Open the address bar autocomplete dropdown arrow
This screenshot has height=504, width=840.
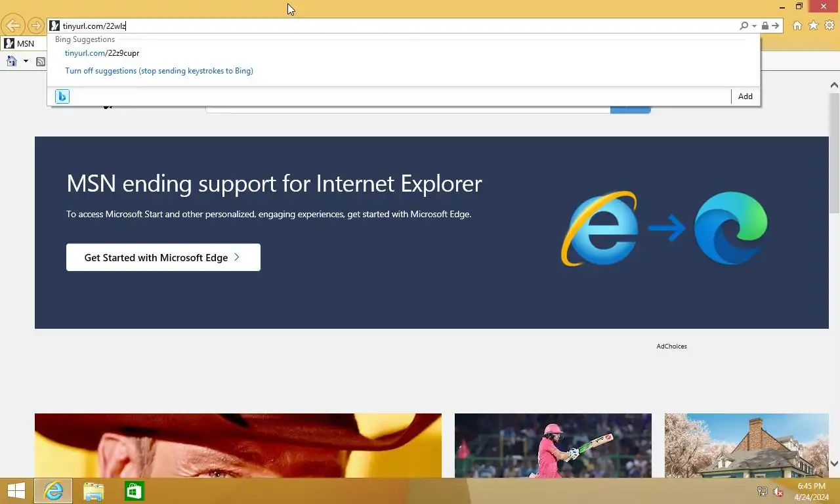(755, 26)
